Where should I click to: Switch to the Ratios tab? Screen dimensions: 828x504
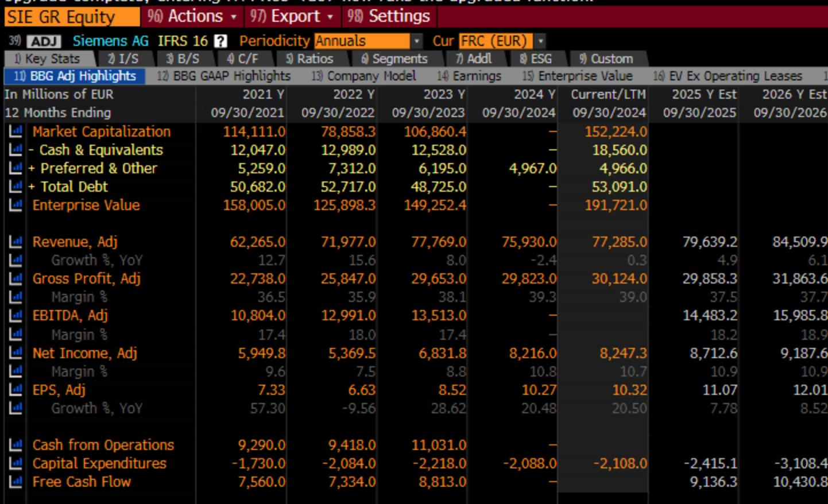(309, 59)
